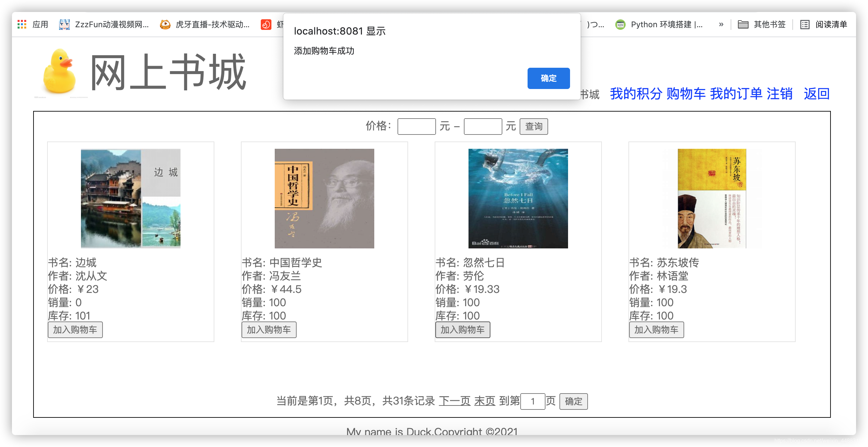Click the 确定 button in the alert dialog
This screenshot has height=447, width=868.
point(548,78)
